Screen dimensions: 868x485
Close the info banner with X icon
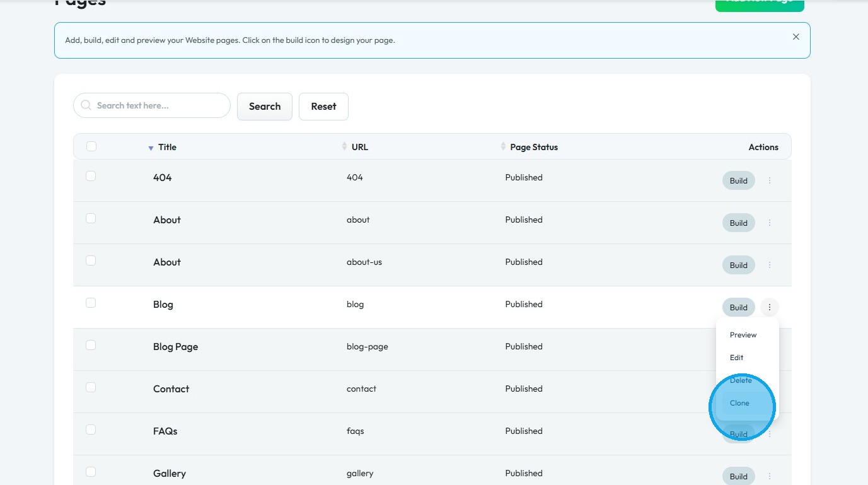(x=796, y=37)
